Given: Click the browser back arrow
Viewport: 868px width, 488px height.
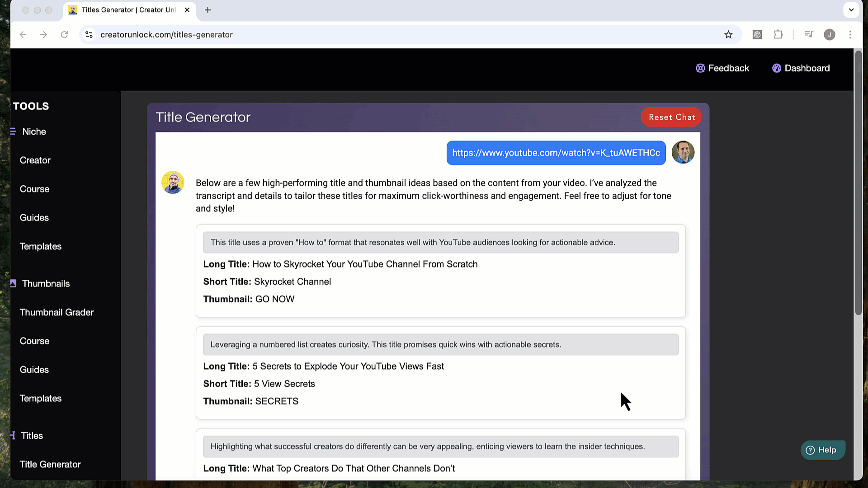Looking at the screenshot, I should coord(23,35).
